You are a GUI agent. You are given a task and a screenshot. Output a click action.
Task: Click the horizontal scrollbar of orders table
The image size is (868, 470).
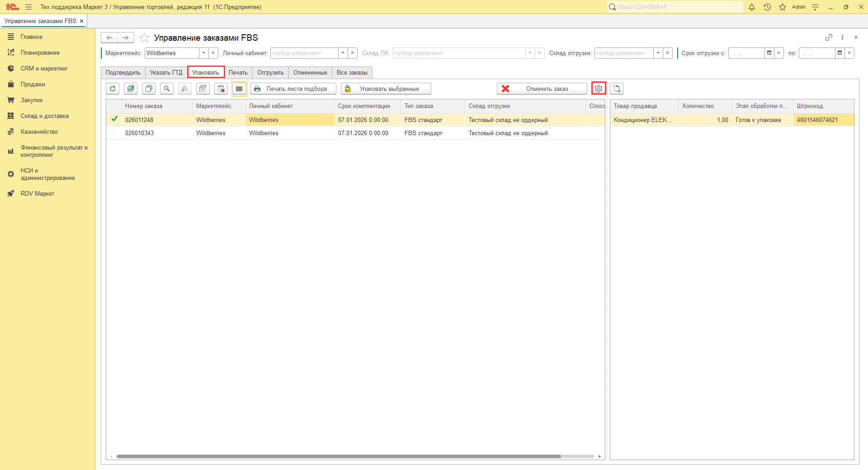tap(338, 456)
